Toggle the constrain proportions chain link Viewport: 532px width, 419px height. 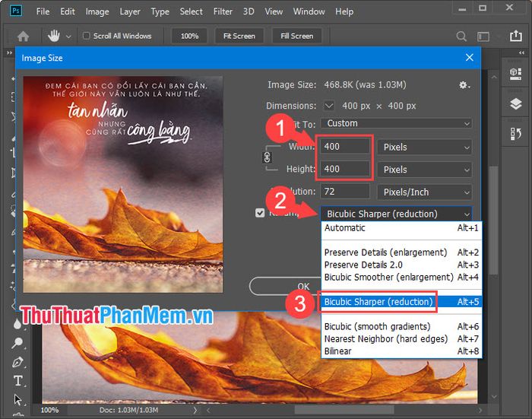click(267, 157)
